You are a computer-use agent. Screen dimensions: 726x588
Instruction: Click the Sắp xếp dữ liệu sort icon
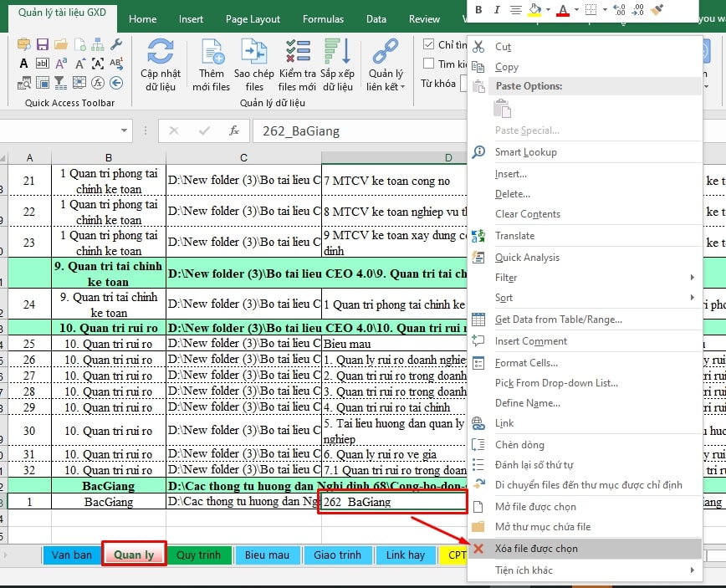(338, 53)
